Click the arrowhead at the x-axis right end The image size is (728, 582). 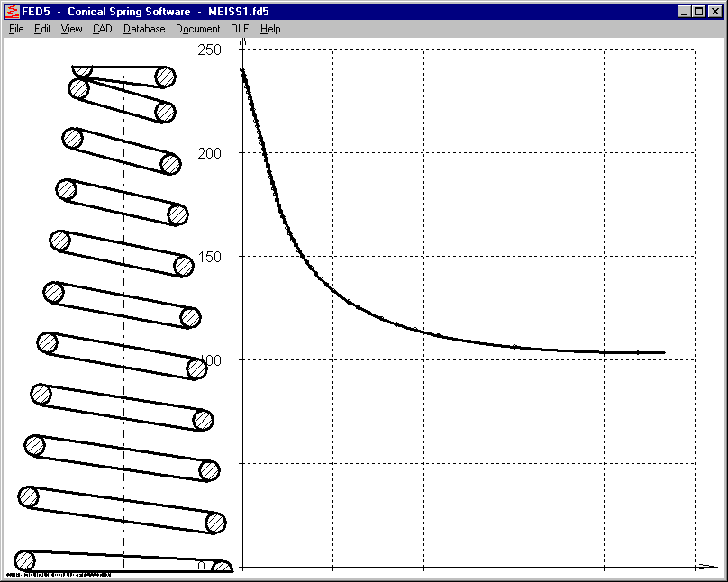[708, 567]
